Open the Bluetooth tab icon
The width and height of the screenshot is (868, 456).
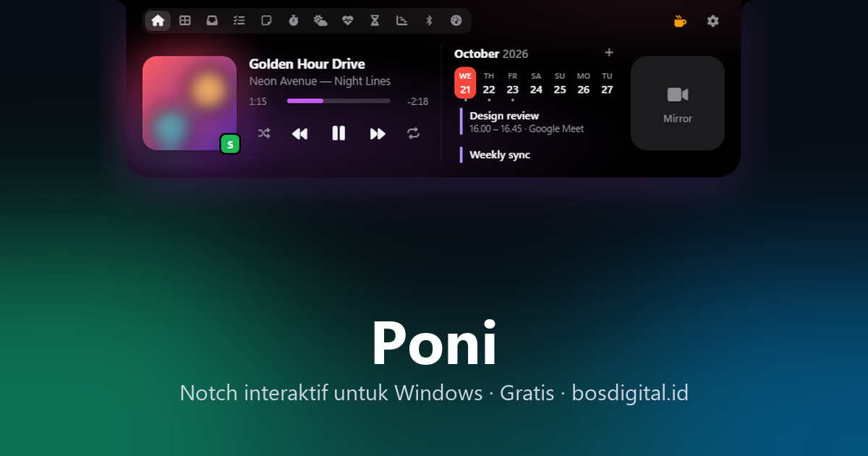[428, 21]
